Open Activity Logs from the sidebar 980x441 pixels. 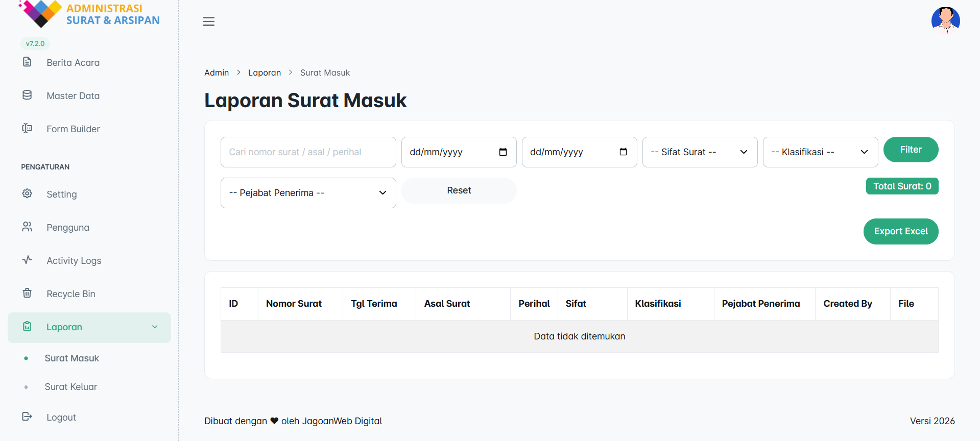coord(74,261)
